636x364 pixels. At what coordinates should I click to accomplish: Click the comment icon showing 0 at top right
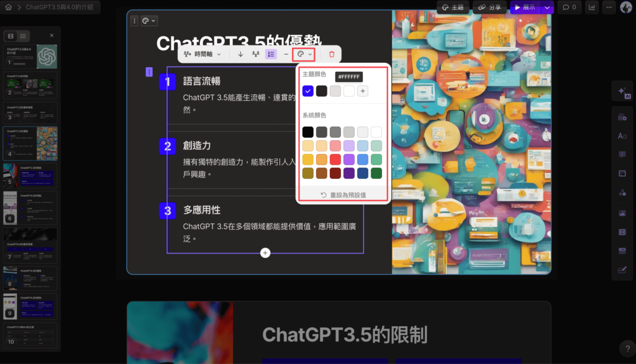pos(568,7)
